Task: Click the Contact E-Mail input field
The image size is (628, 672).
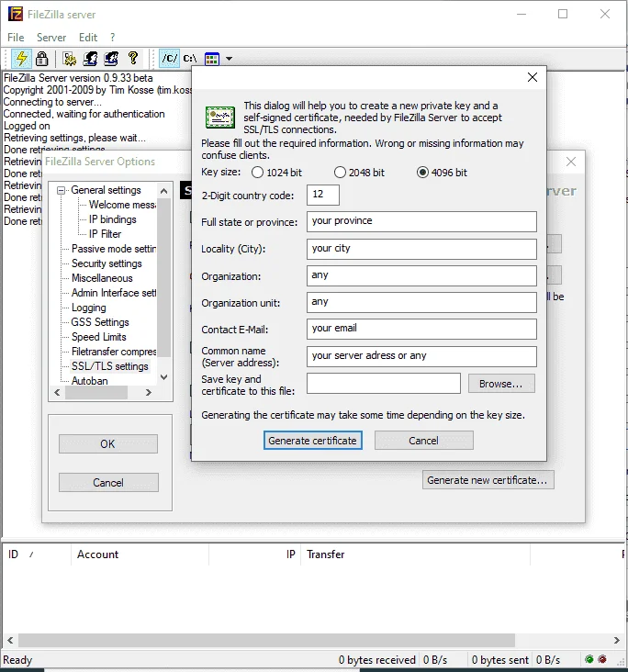Action: [x=421, y=329]
